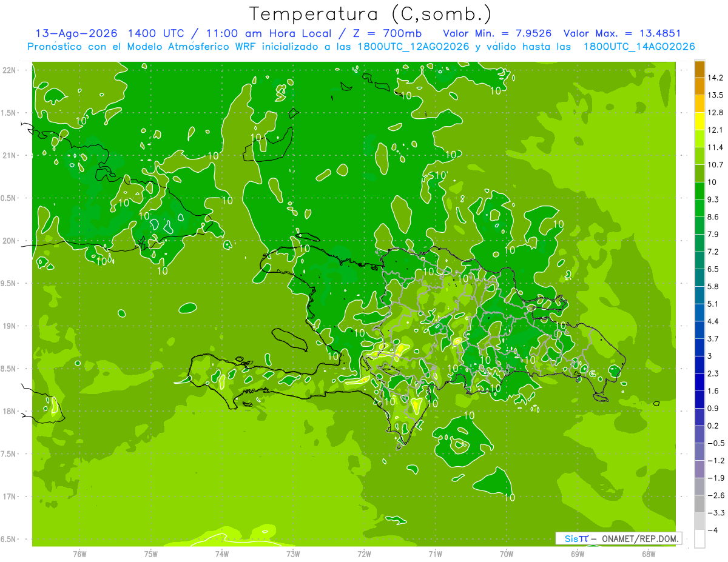The height and width of the screenshot is (562, 728).
Task: Select the "1800UTC_14AGO2026" valid-until time
Action: tap(639, 47)
